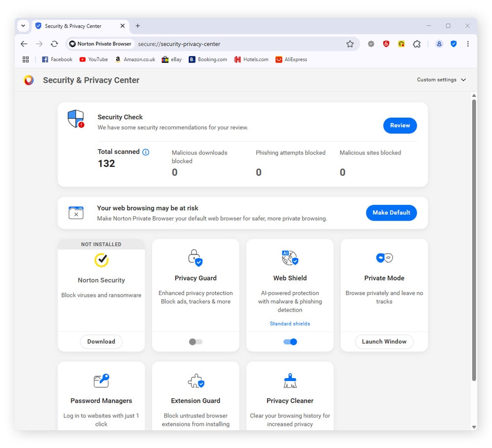Image resolution: width=492 pixels, height=448 pixels.
Task: Download Norton Security
Action: (101, 342)
